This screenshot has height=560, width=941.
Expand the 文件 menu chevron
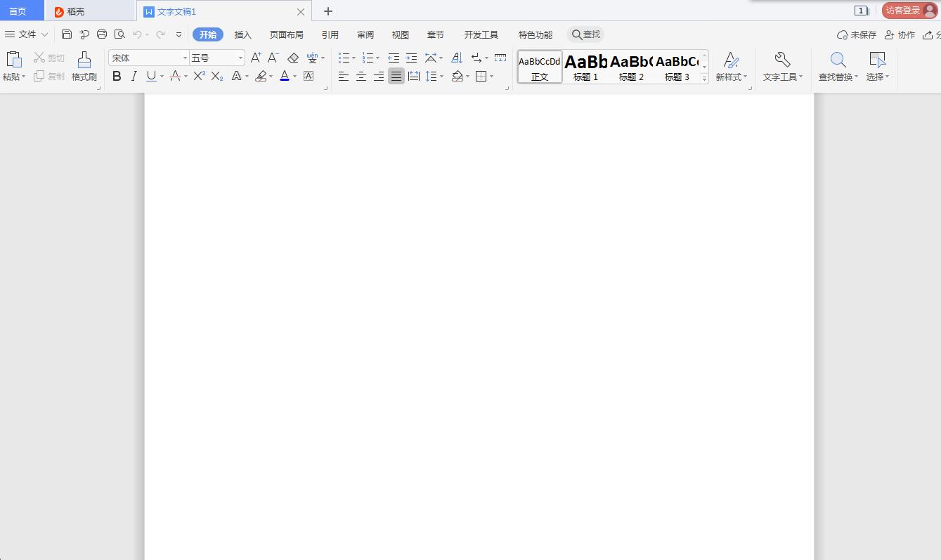tap(45, 34)
